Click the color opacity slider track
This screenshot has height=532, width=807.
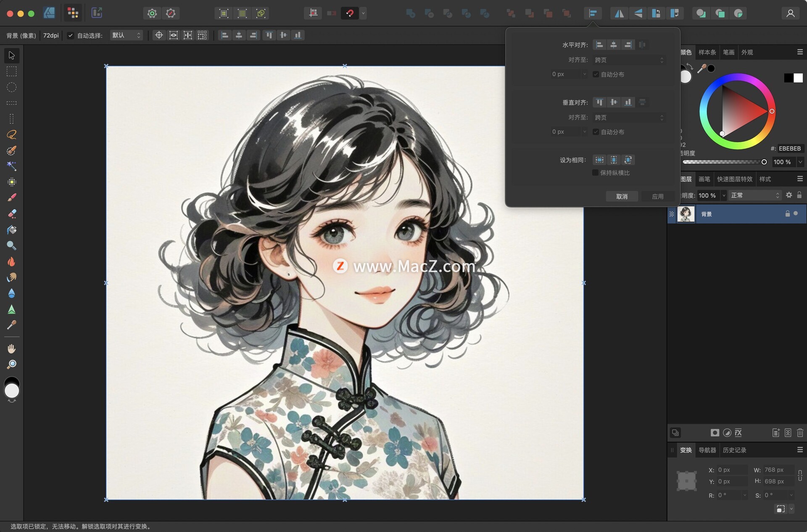click(x=723, y=162)
